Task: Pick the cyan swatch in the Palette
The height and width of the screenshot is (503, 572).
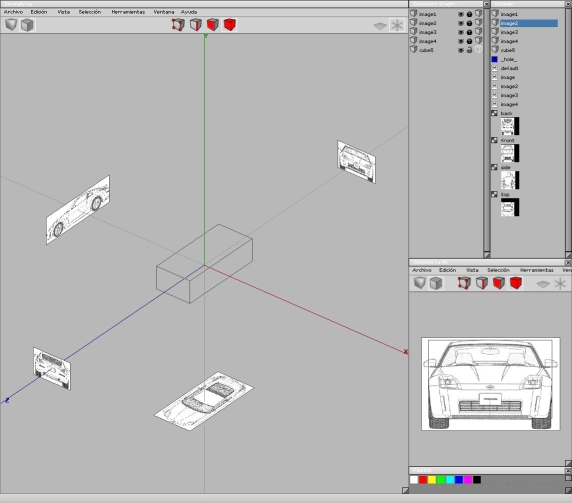Action: pyautogui.click(x=450, y=480)
